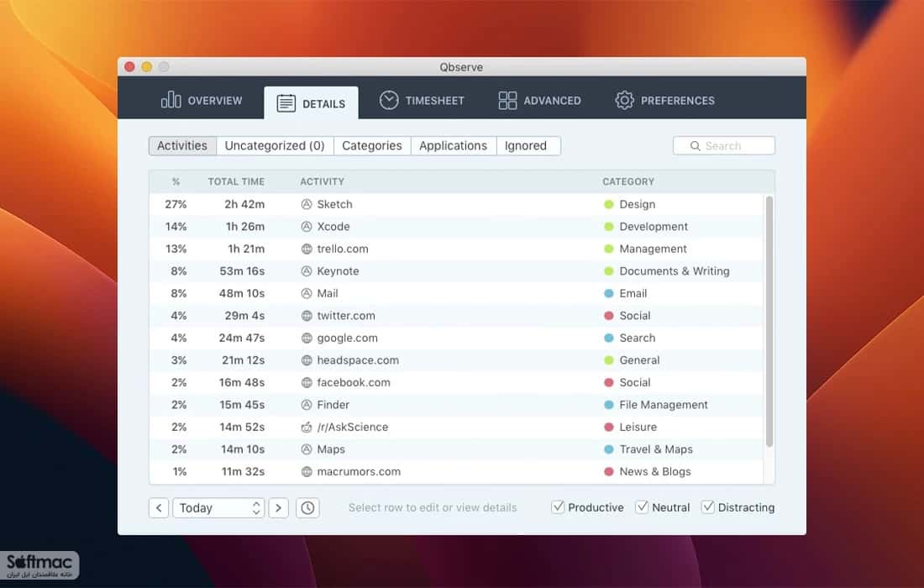The image size is (924, 588).
Task: Click the activity list scrollbar
Action: tap(769, 321)
